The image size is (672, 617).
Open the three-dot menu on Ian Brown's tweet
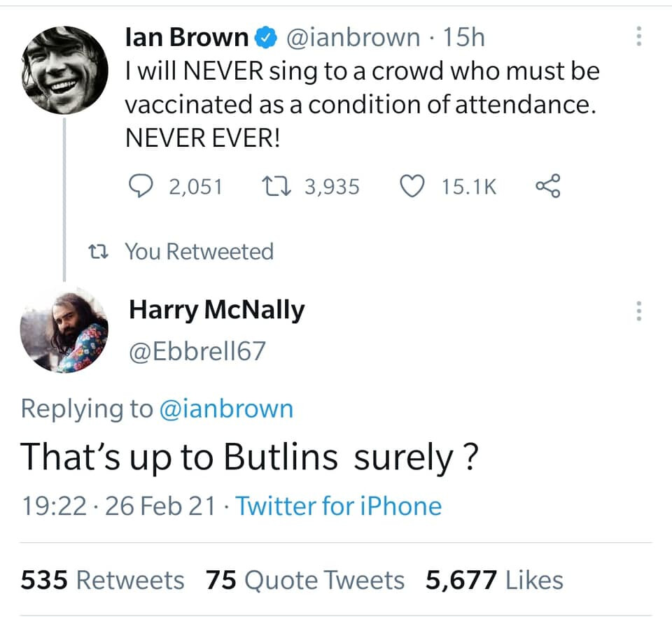[x=638, y=37]
